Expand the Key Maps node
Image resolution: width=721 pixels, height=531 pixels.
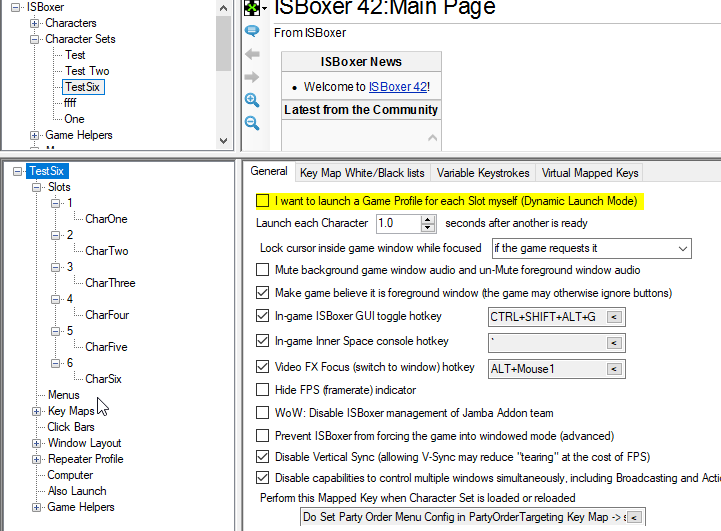tap(37, 411)
